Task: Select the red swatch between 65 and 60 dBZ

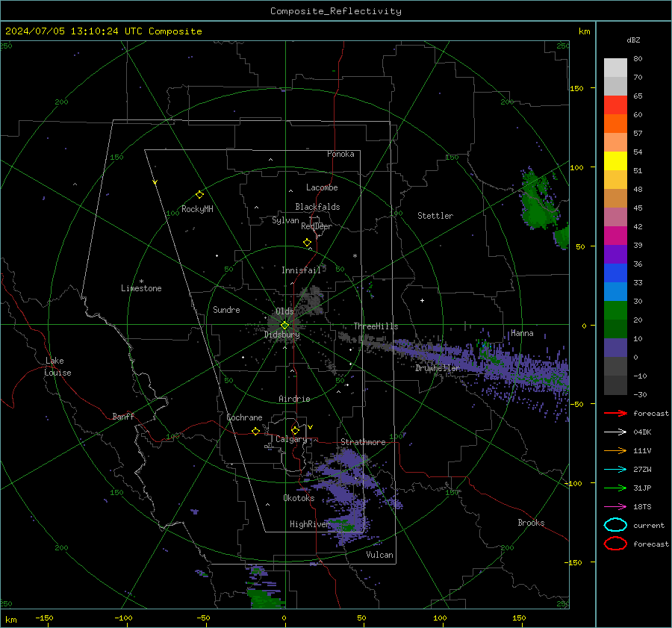Action: click(x=615, y=105)
